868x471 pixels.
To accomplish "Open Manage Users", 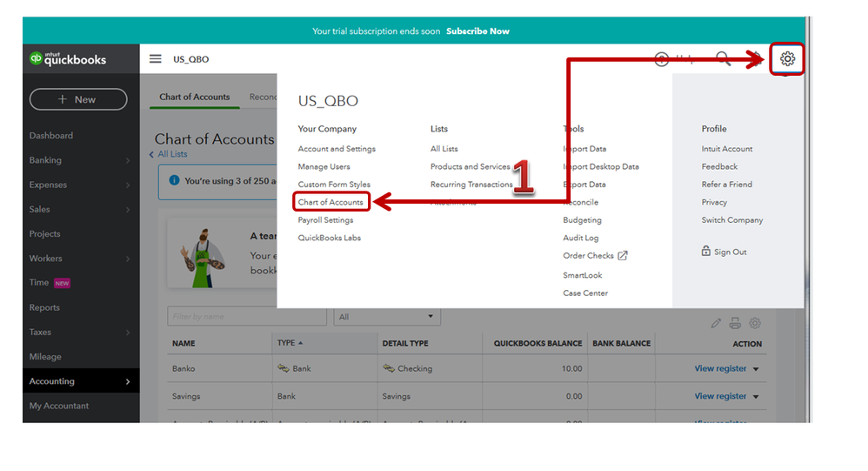I will (324, 166).
